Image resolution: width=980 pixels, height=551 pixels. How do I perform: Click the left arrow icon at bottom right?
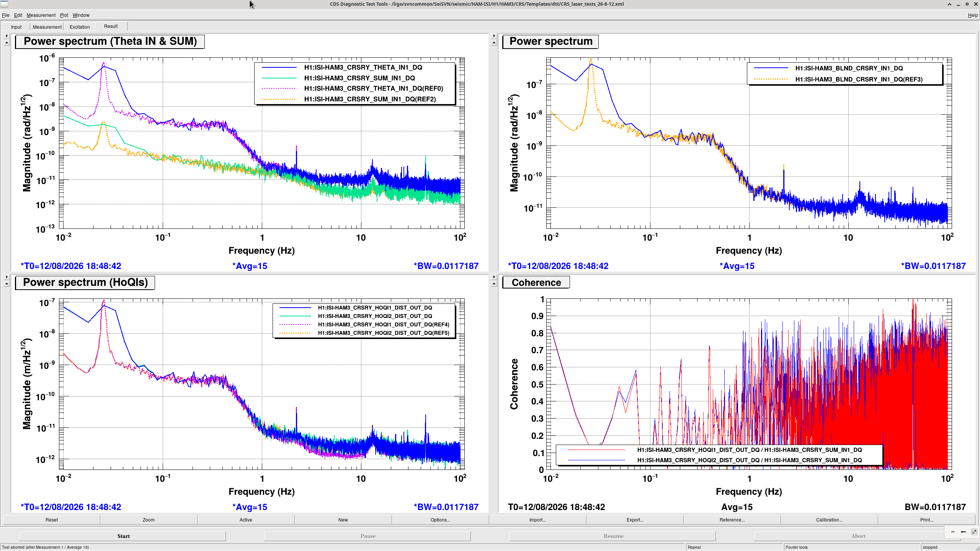pyautogui.click(x=964, y=532)
